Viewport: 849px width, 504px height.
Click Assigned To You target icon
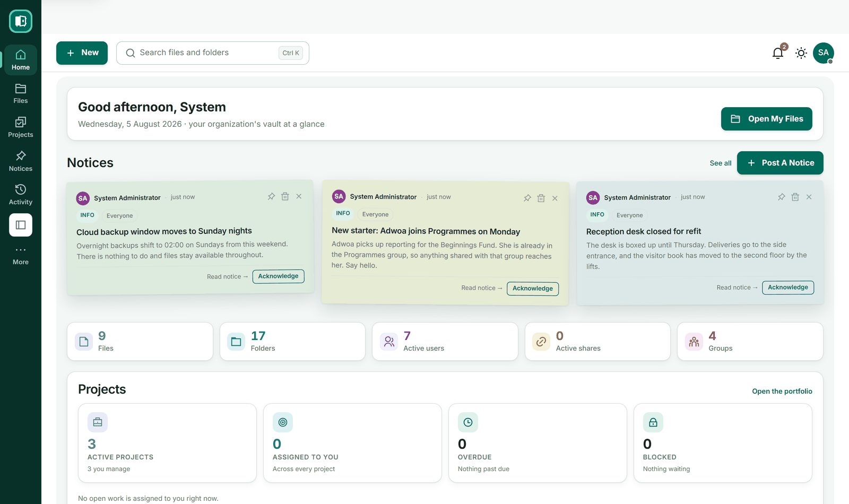click(283, 422)
